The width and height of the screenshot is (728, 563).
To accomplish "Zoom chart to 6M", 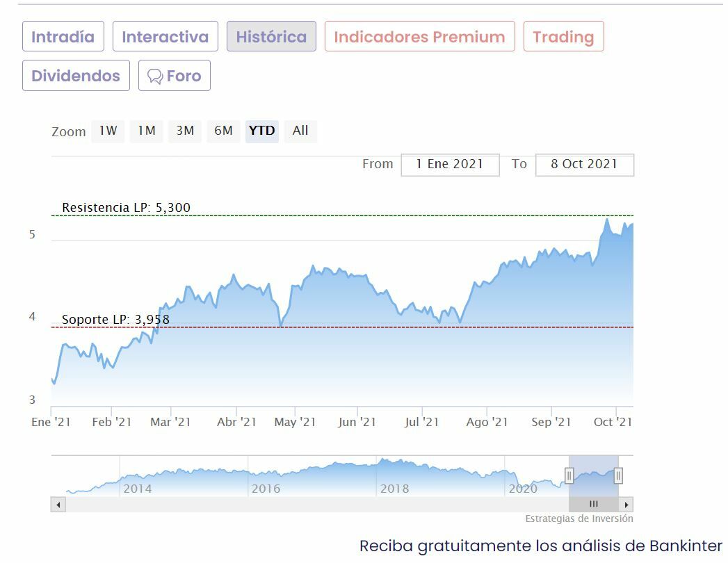I will click(223, 131).
